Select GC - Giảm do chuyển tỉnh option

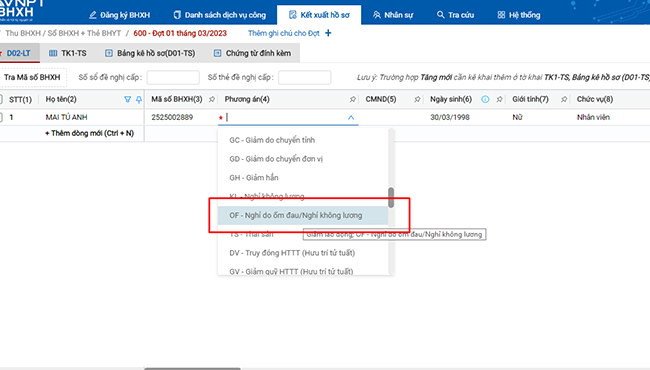(x=303, y=140)
